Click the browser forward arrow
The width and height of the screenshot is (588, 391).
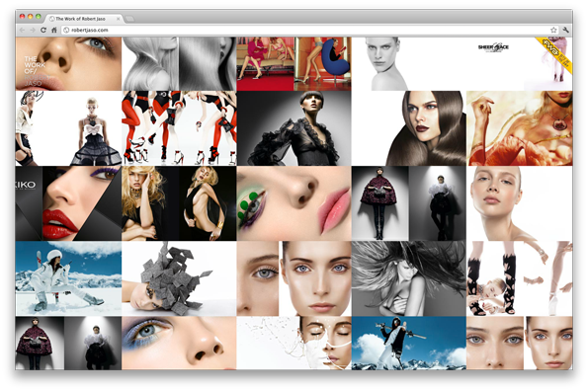(x=33, y=30)
